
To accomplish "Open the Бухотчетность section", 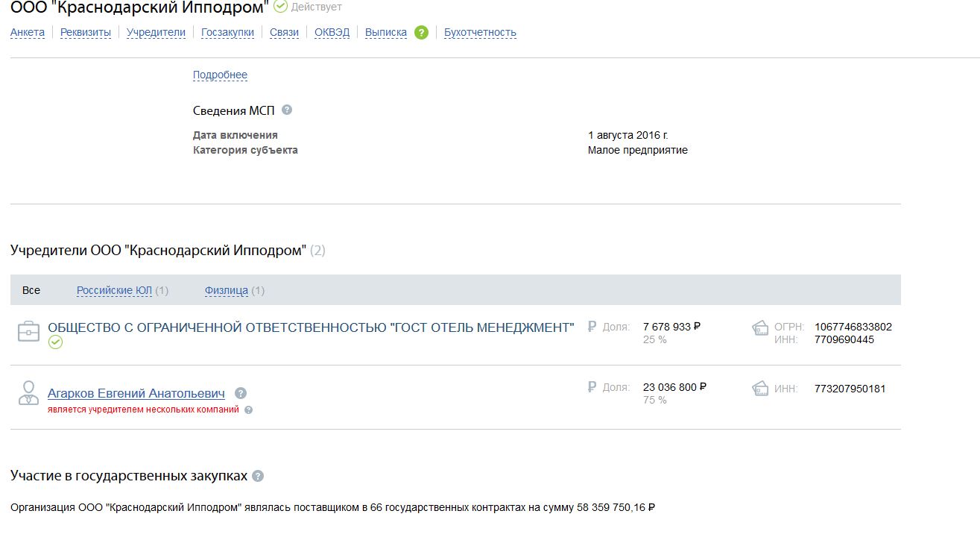I will click(480, 32).
